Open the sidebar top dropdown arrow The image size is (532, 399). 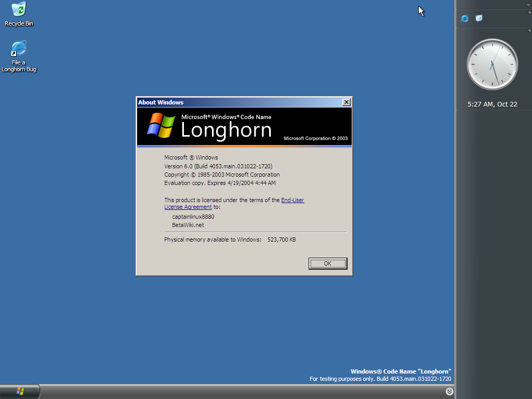(528, 5)
